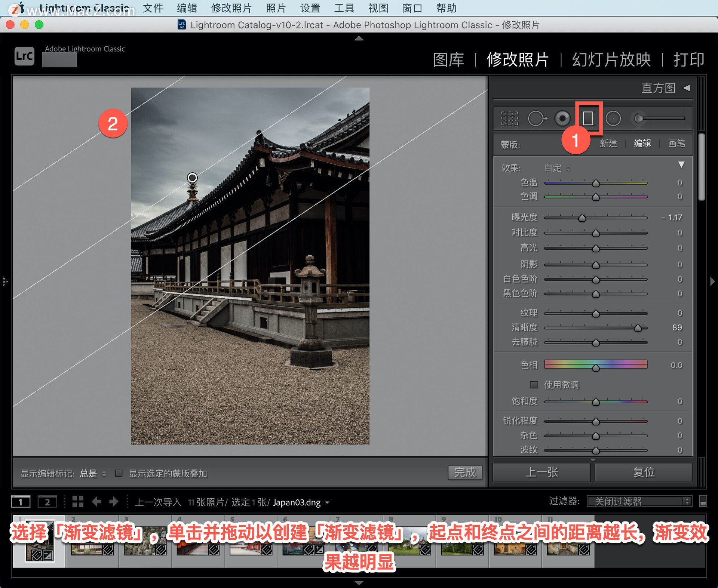Image resolution: width=718 pixels, height=588 pixels.
Task: Go to previous photo with the left arrow
Action: point(96,502)
